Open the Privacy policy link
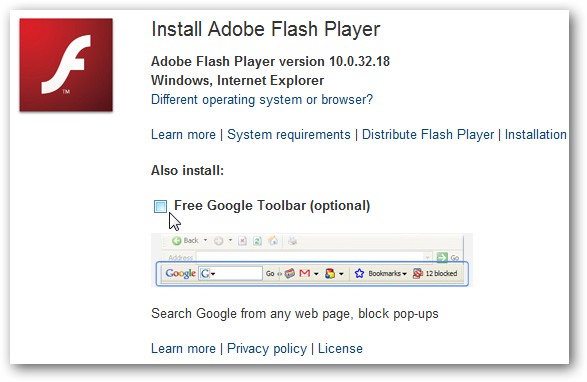 [267, 349]
